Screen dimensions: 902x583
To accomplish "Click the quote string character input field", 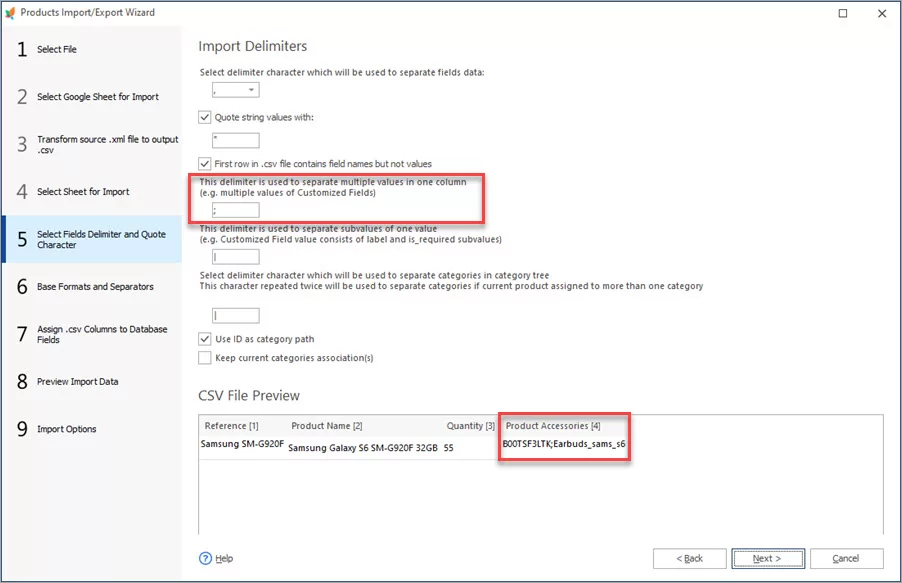I will click(x=235, y=141).
